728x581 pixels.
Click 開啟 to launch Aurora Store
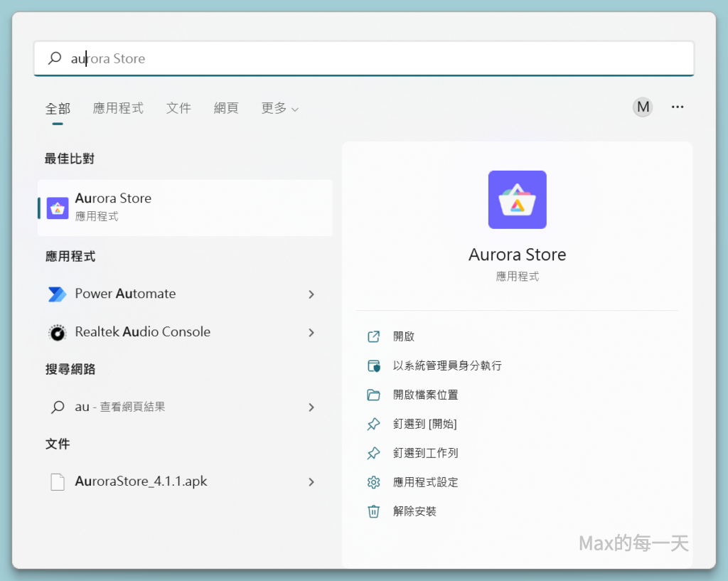tap(404, 336)
